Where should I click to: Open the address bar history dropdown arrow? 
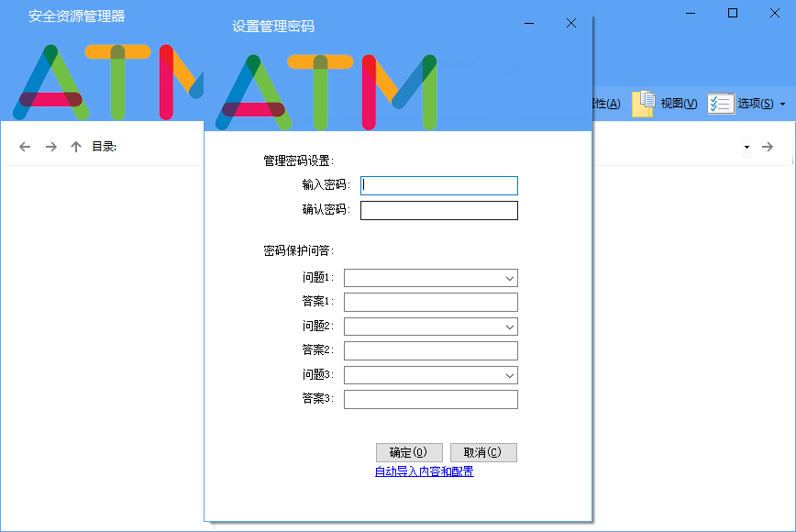(x=746, y=147)
